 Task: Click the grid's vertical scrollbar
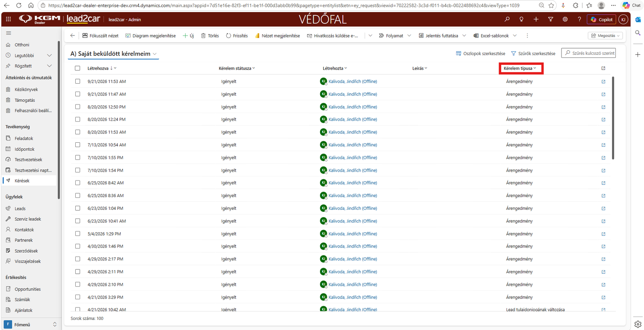pyautogui.click(x=613, y=118)
